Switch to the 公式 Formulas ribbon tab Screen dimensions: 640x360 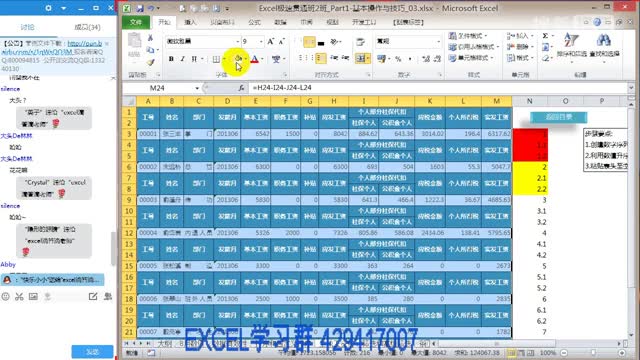254,22
